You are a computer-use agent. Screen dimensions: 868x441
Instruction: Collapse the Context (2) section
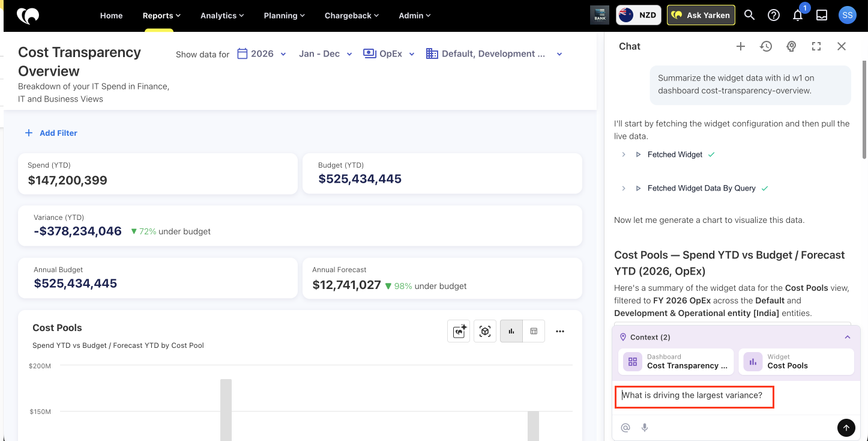[x=848, y=337]
